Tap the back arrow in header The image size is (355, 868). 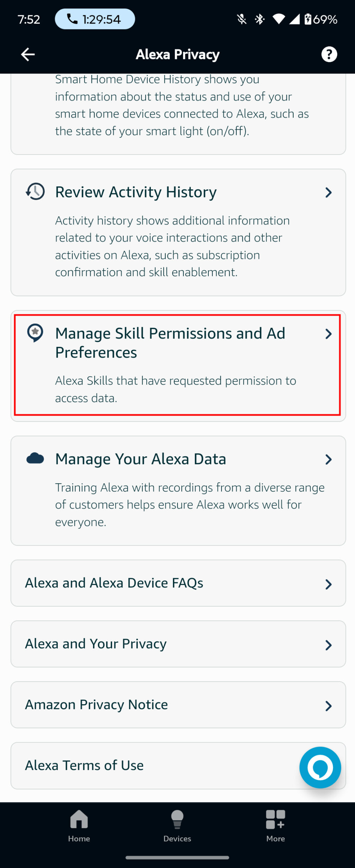(x=28, y=54)
